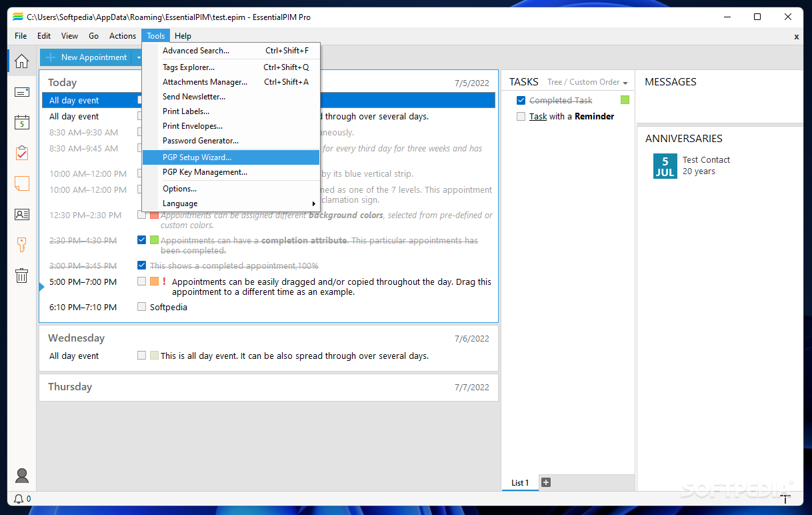Viewport: 812px width, 515px height.
Task: Open the View menu
Action: coord(69,36)
